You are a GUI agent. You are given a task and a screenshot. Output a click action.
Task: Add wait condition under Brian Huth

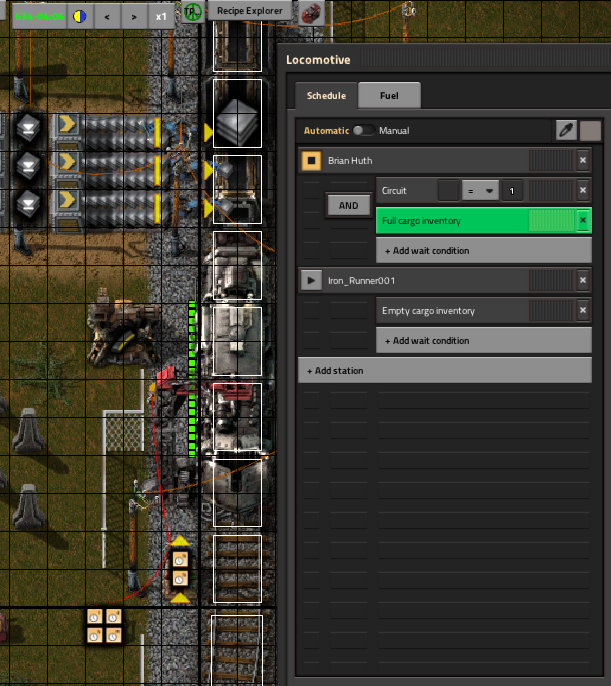(x=484, y=251)
